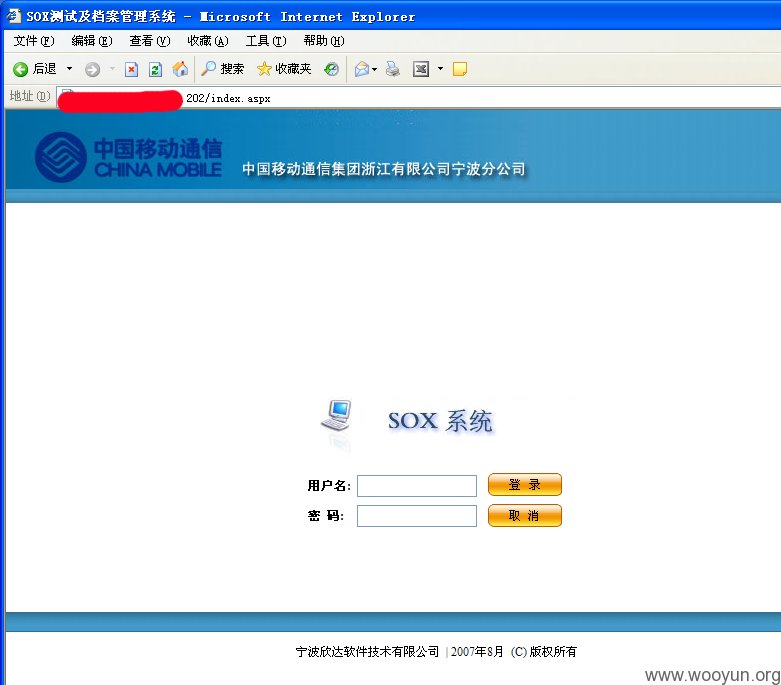Click the 地址(D) address label
781x685 pixels.
pyautogui.click(x=30, y=96)
